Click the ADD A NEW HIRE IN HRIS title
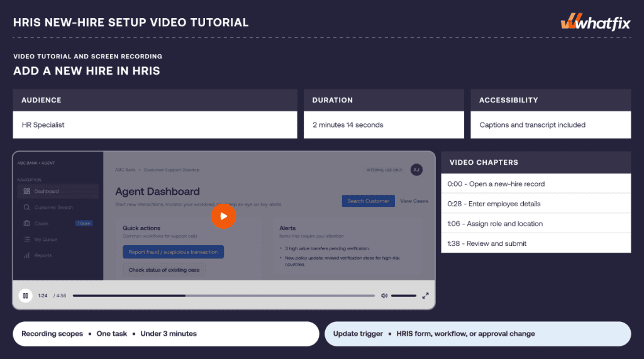Image resolution: width=644 pixels, height=359 pixels. pos(87,70)
